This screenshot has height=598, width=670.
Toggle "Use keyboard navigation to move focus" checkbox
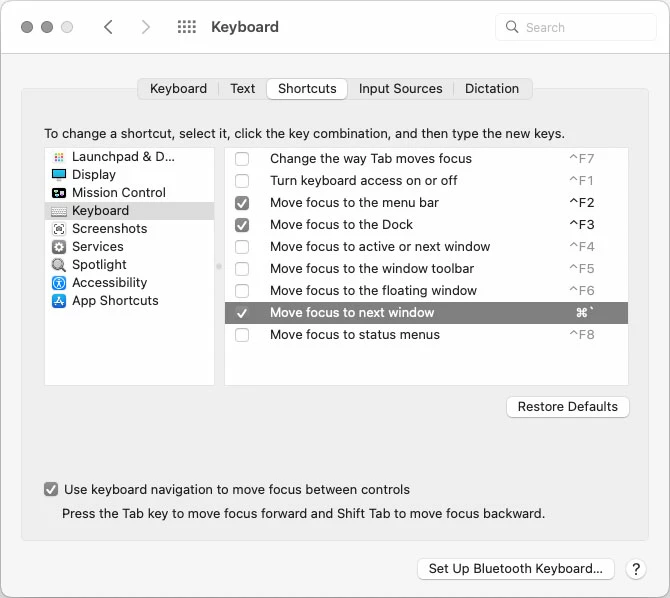(51, 490)
